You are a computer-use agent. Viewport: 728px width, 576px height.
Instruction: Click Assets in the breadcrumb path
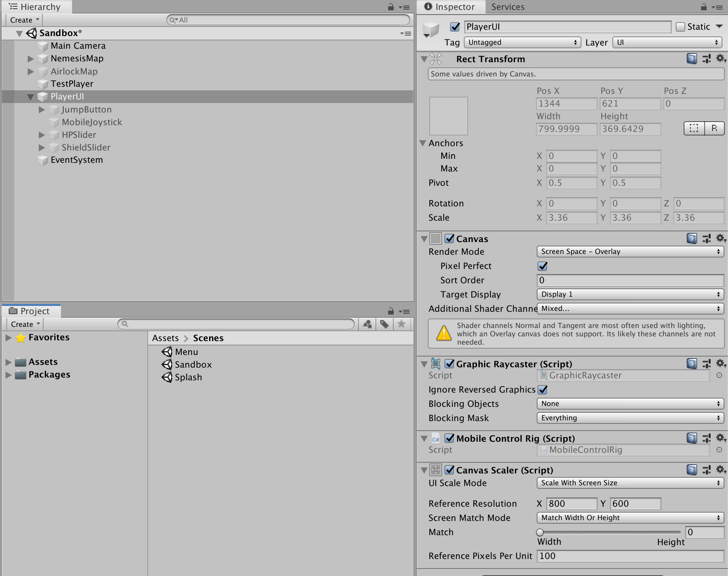tap(165, 338)
